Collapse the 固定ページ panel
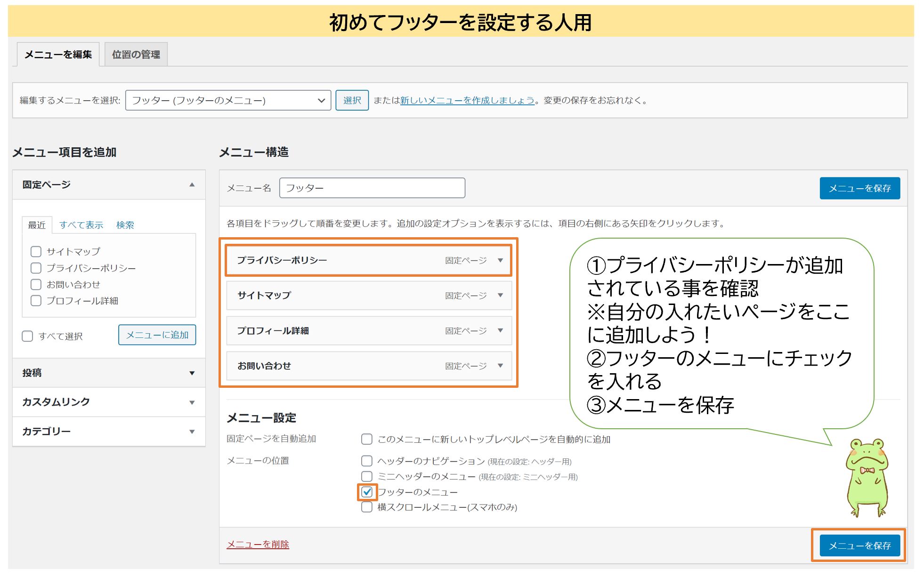Viewport: 924px width, 577px height. (x=192, y=185)
